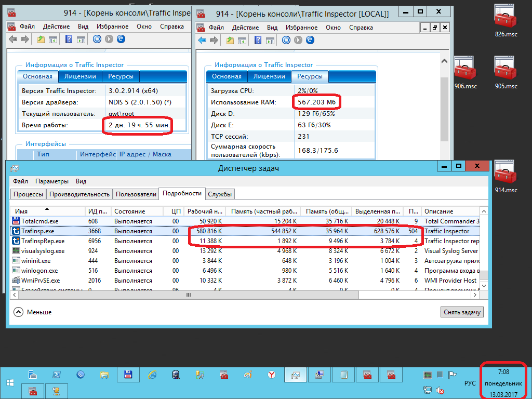Select the Totalcmd.exe process row
532x399 pixels.
click(245, 221)
